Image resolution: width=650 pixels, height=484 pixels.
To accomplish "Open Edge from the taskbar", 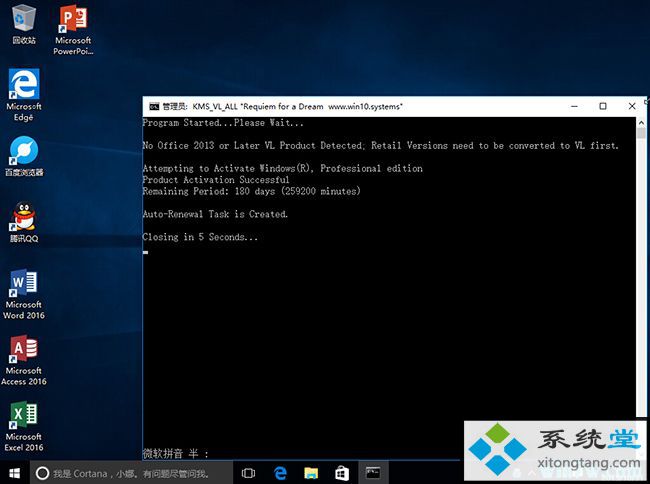I will point(280,473).
